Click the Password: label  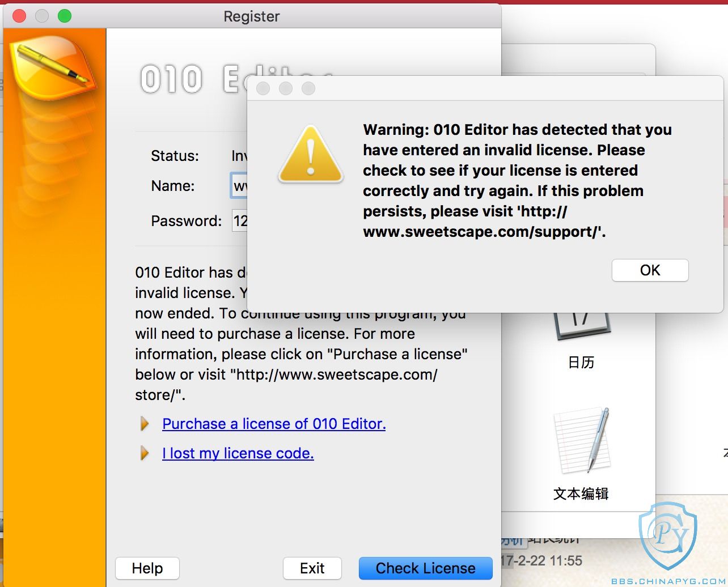pos(186,221)
